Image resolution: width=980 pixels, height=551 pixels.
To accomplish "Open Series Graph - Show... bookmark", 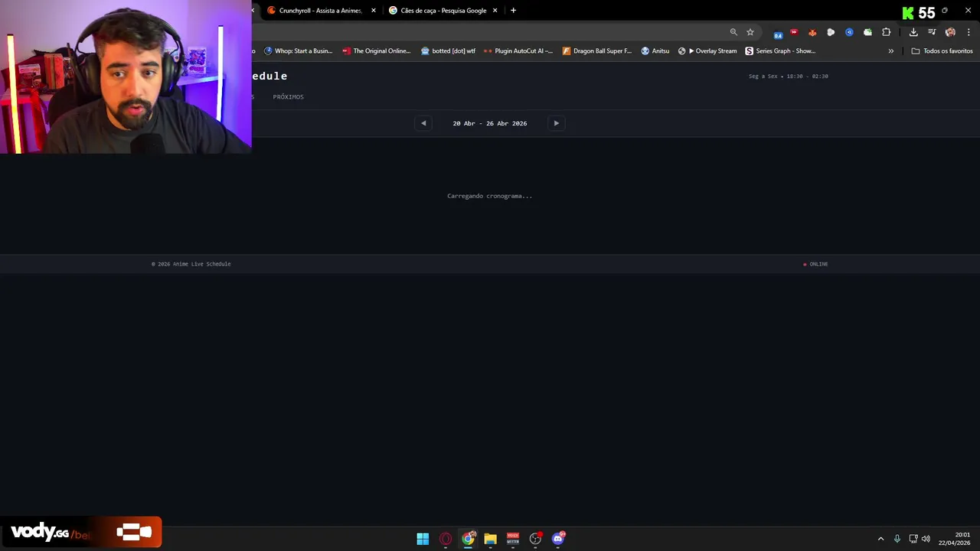I will tap(780, 51).
